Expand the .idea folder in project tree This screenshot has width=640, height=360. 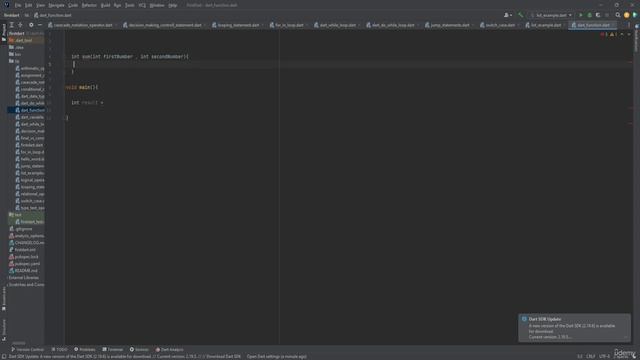pyautogui.click(x=16, y=47)
